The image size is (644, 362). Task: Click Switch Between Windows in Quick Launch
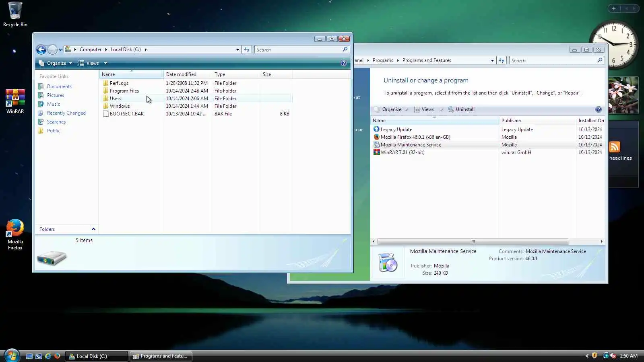pos(39,356)
